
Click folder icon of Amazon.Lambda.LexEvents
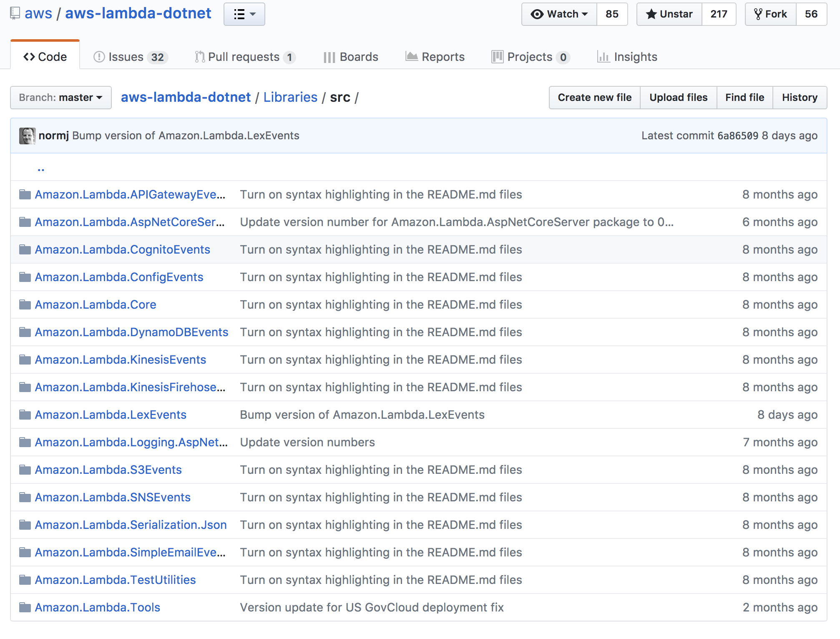click(x=25, y=415)
